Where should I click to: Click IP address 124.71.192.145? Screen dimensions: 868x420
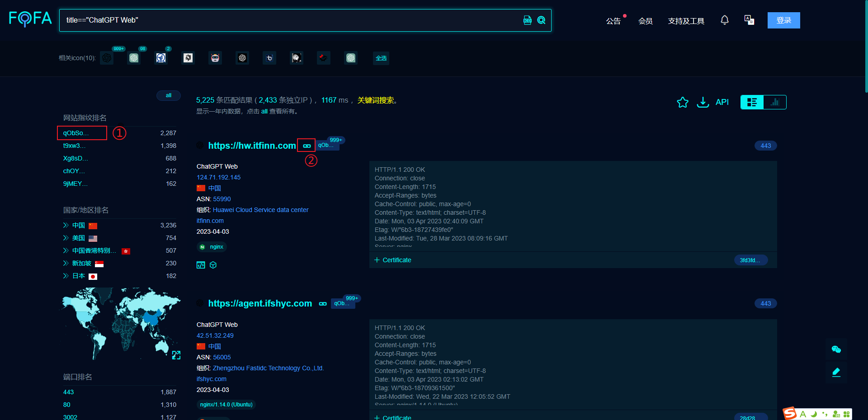pos(218,177)
